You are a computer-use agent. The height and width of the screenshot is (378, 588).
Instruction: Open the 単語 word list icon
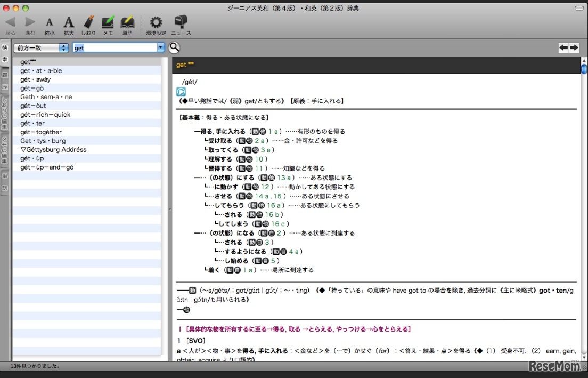127,22
